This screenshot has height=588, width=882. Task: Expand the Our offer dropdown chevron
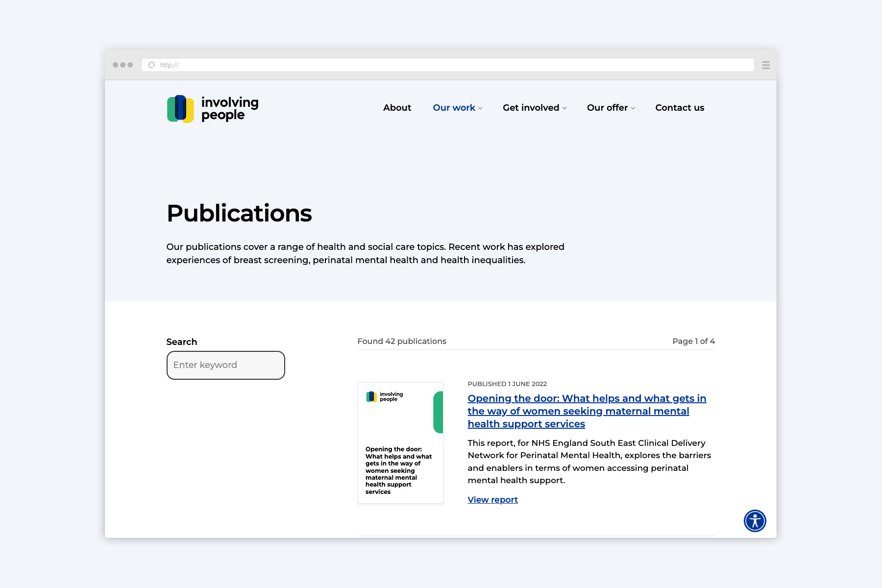pyautogui.click(x=633, y=108)
